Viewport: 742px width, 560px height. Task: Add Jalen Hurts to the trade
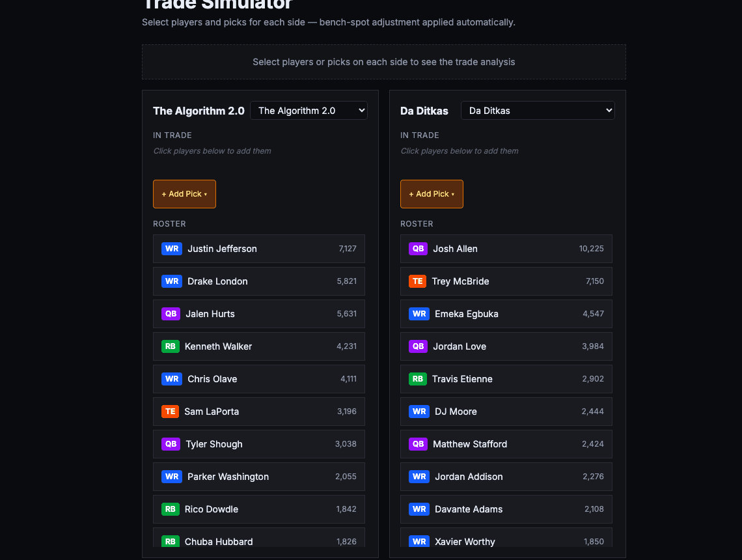[259, 314]
